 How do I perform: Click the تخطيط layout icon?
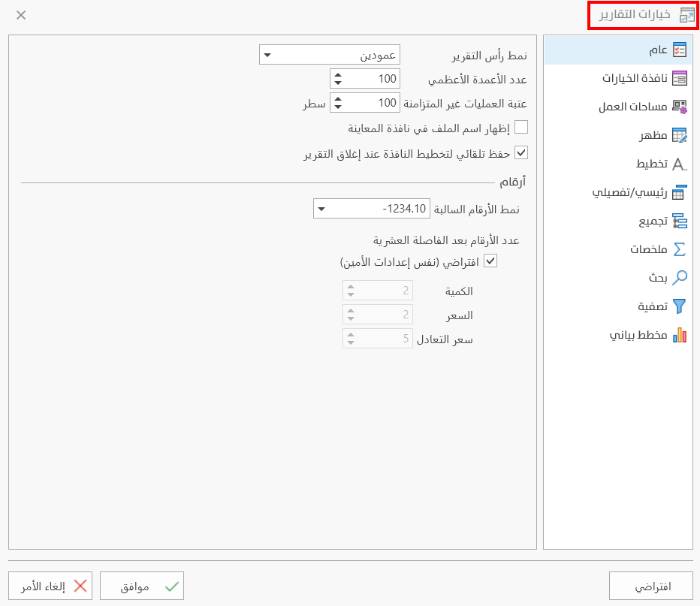[x=680, y=164]
